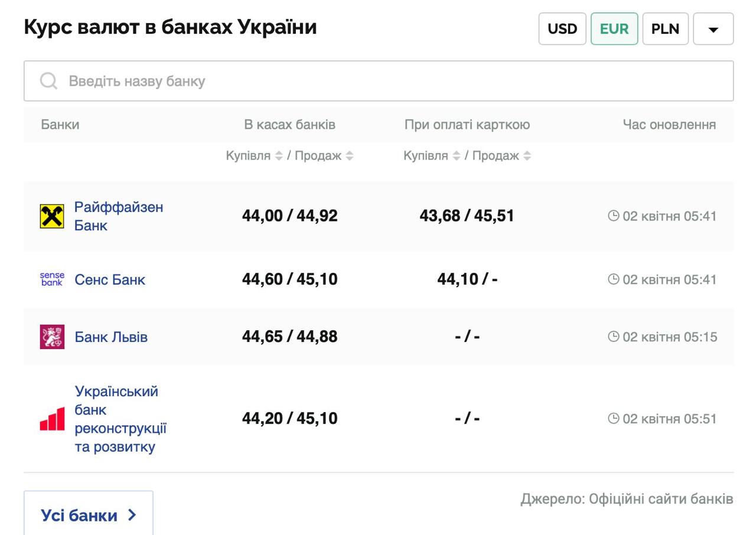This screenshot has height=535, width=756.
Task: Highlight the active EUR selection
Action: coord(614,28)
